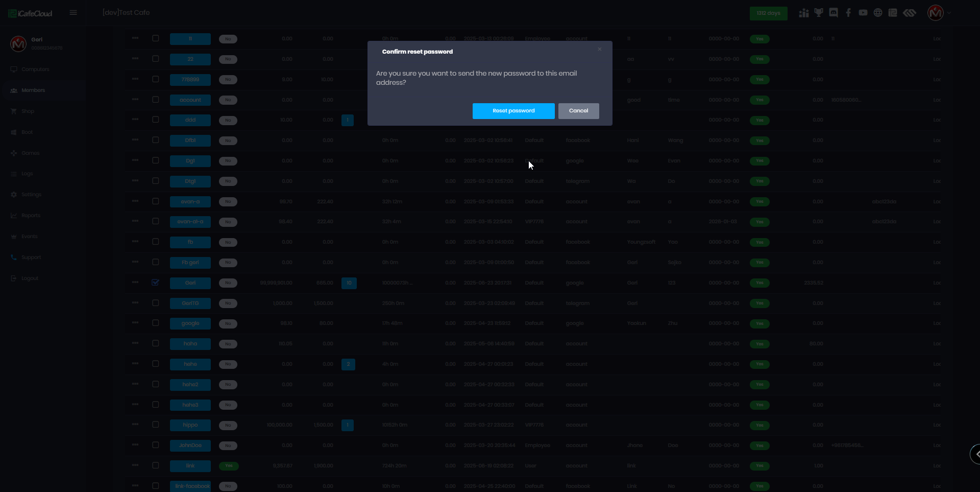Collapse the sidebar using the hamburger icon
Viewport: 980px width, 492px height.
[x=73, y=12]
